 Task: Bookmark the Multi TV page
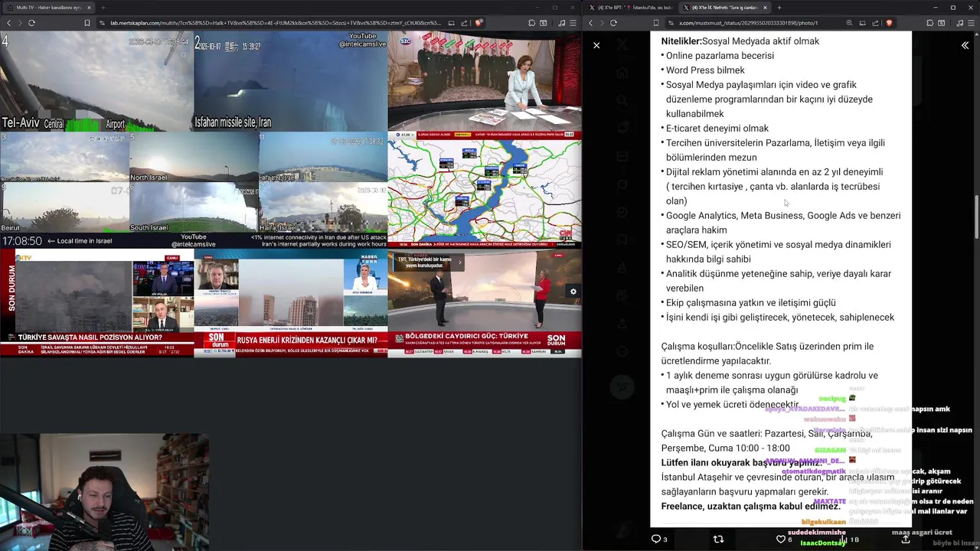pyautogui.click(x=87, y=23)
